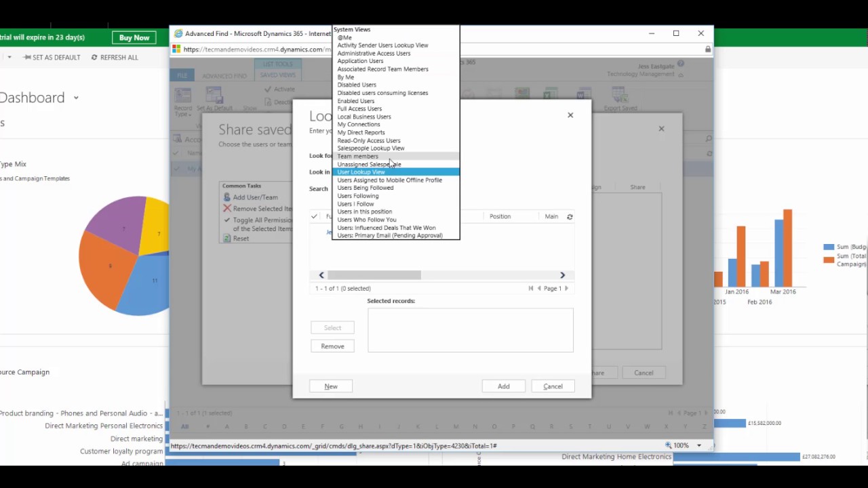
Task: Click Remove Selected Items task icon
Action: click(227, 209)
